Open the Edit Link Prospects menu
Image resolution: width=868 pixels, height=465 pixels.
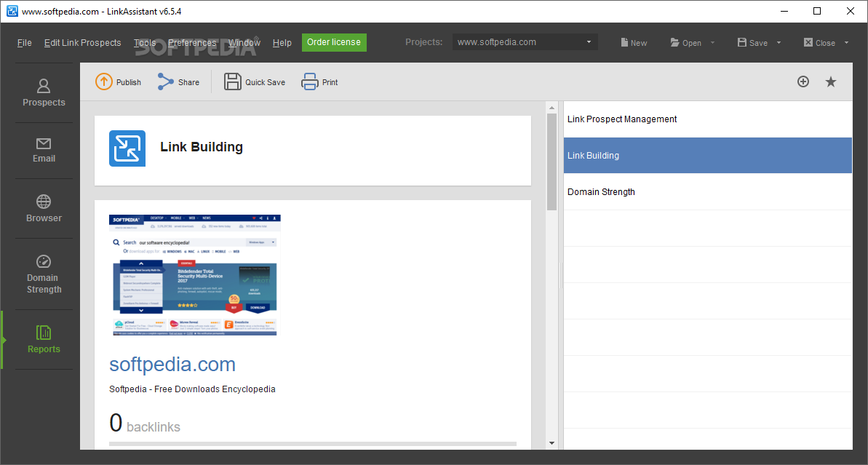[82, 43]
